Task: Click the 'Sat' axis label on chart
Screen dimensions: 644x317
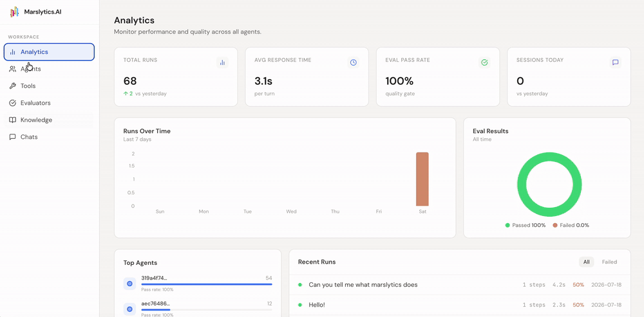Action: (x=422, y=212)
